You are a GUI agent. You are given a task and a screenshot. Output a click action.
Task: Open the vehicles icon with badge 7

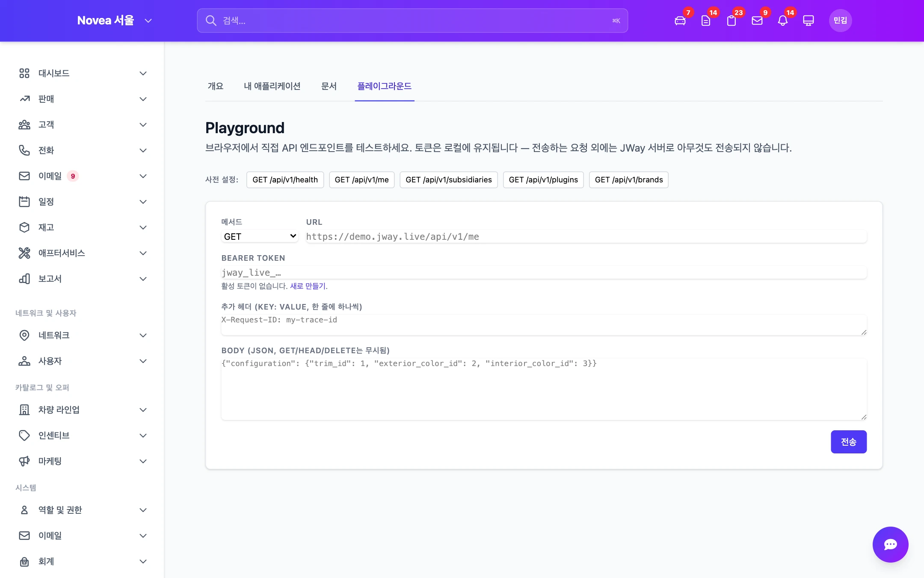(x=680, y=21)
